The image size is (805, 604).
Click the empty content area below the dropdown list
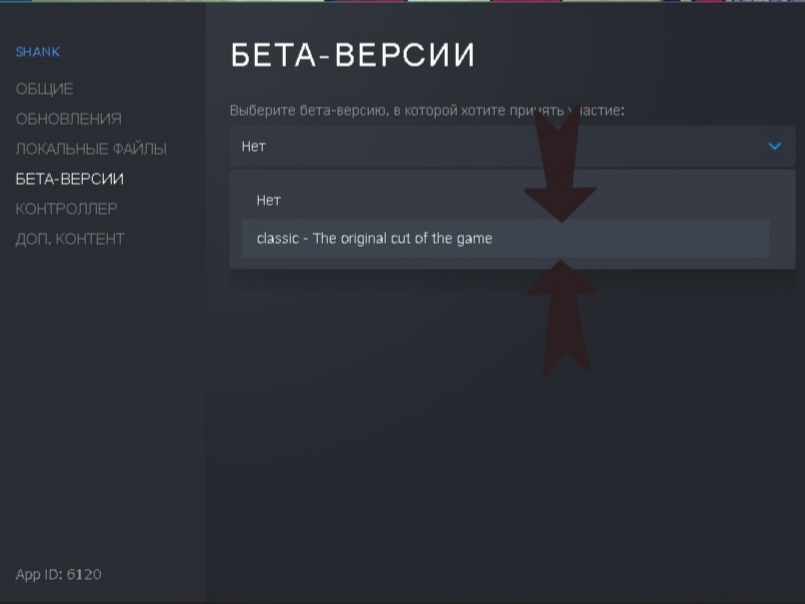tap(500, 430)
